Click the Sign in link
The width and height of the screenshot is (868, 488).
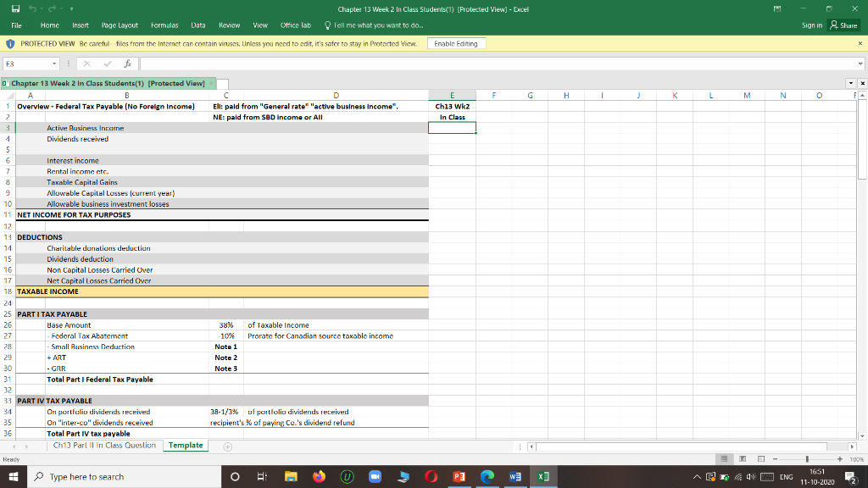(811, 25)
